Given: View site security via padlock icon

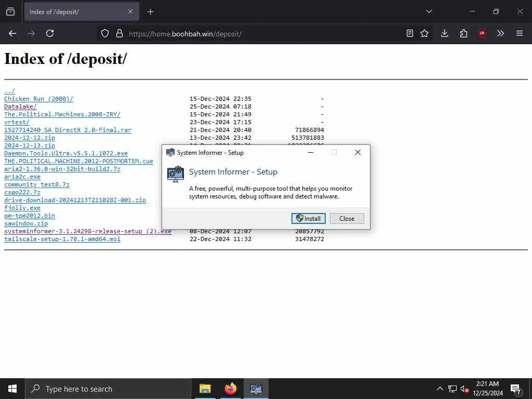Looking at the screenshot, I should click(x=119, y=33).
